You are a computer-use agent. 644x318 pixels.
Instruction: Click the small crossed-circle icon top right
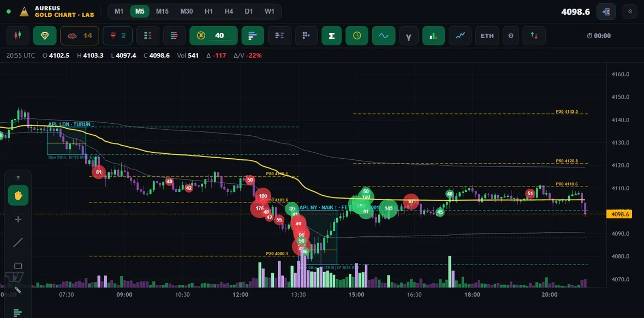tap(630, 12)
